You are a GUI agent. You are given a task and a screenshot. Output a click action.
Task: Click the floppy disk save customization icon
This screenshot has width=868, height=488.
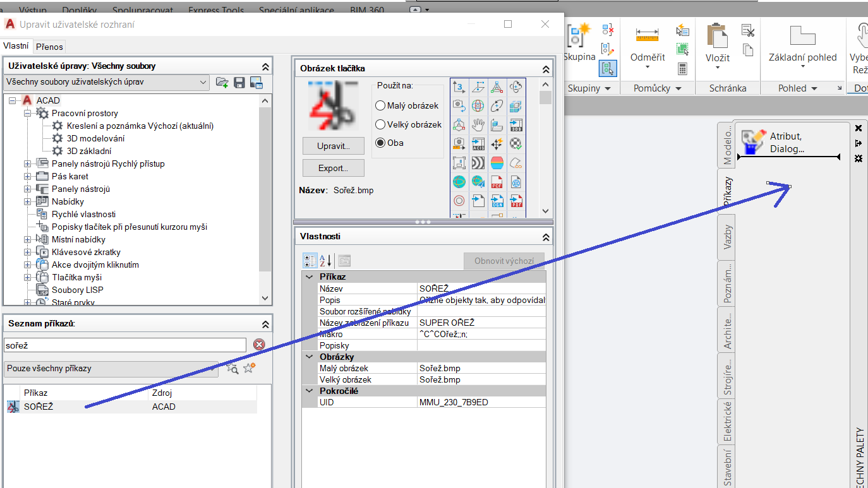tap(239, 82)
